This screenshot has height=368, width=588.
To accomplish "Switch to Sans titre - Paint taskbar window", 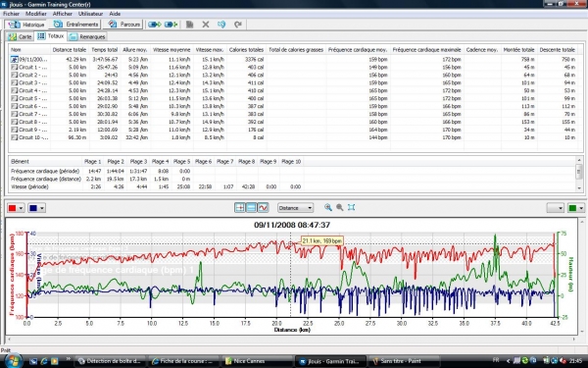I will [x=404, y=361].
